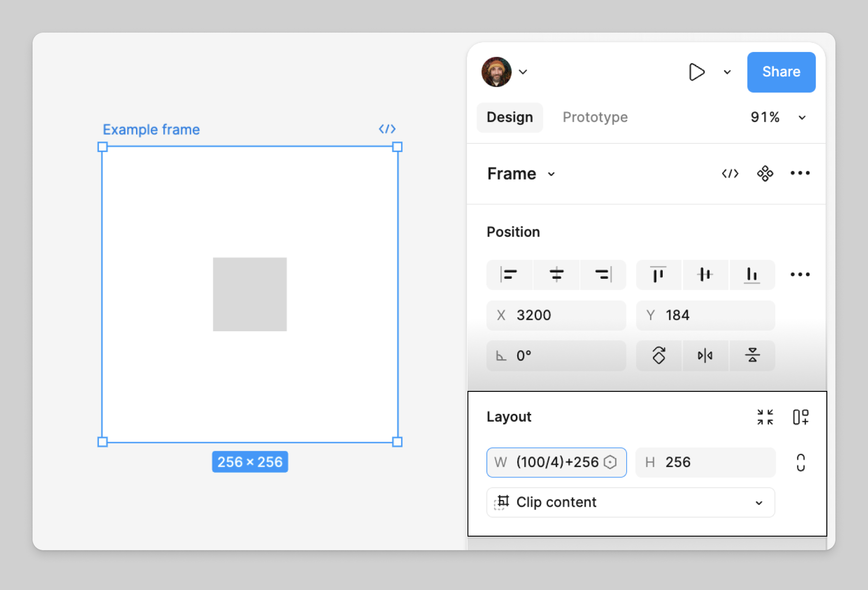Viewport: 868px width, 590px height.
Task: Create component from the Frame header icon
Action: click(765, 173)
